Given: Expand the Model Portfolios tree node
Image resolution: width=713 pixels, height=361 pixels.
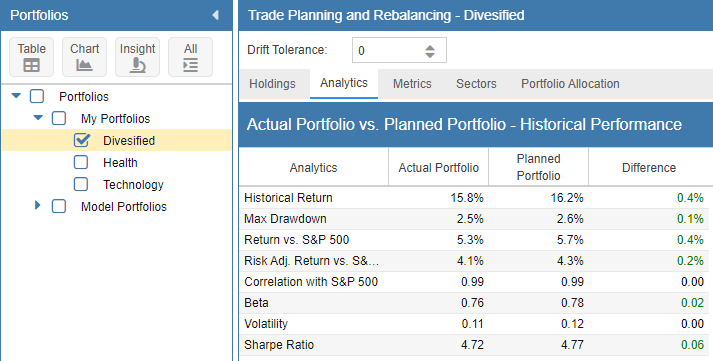Looking at the screenshot, I should [38, 206].
